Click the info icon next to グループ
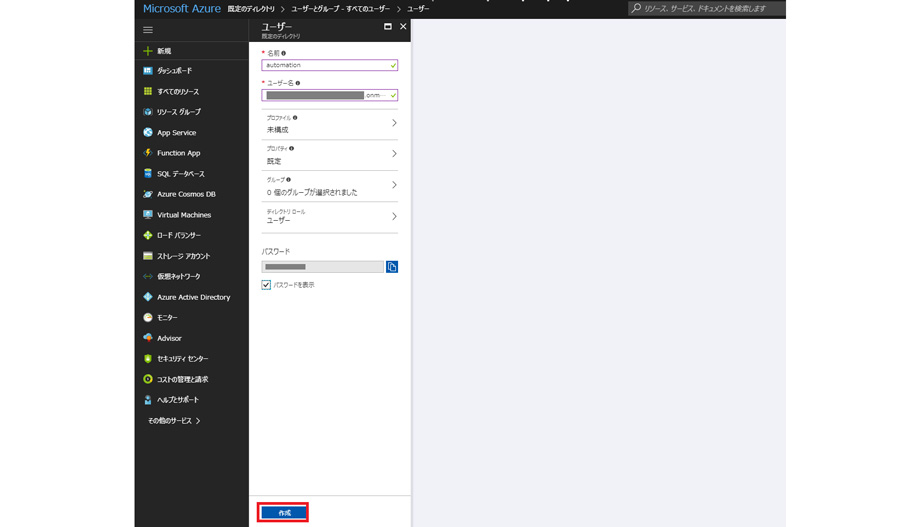The image size is (920, 527). (288, 180)
